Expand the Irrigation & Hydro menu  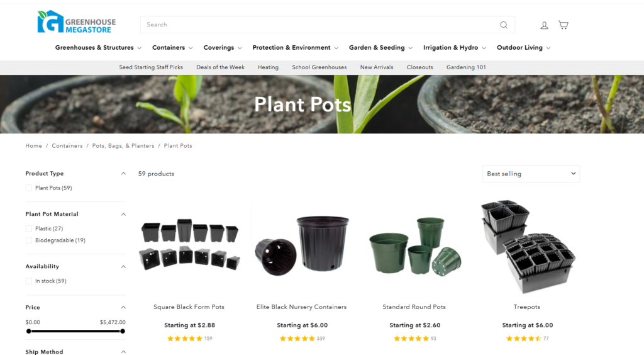[x=454, y=48]
